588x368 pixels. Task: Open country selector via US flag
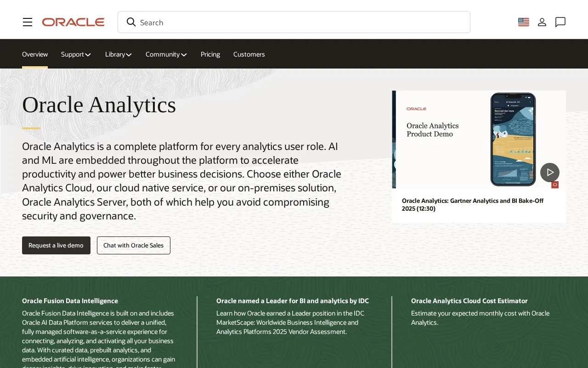[x=524, y=22]
